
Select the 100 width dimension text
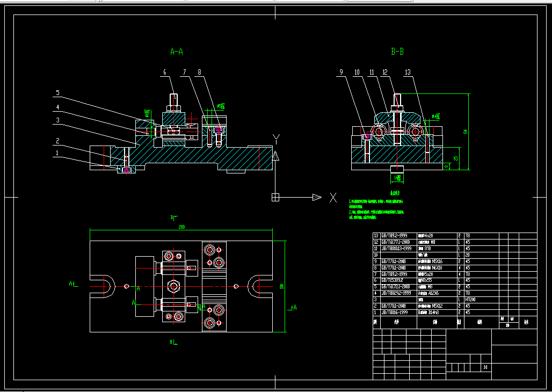point(281,286)
